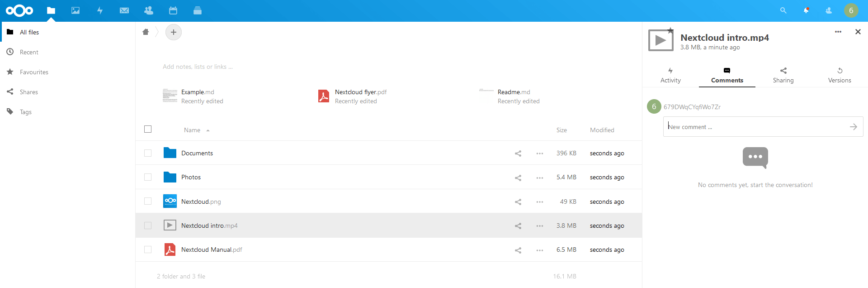Screen dimensions: 868x288
Task: Open the Calendar app icon
Action: pos(173,10)
